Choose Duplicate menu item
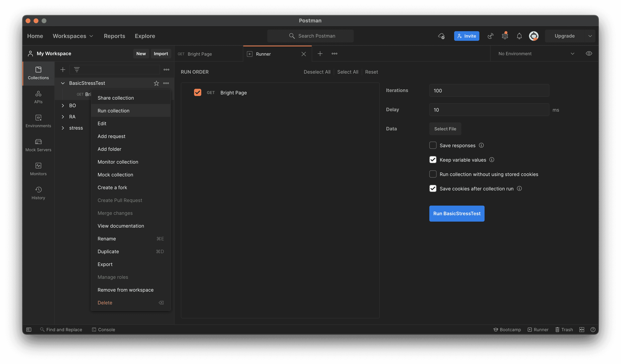 click(x=131, y=251)
